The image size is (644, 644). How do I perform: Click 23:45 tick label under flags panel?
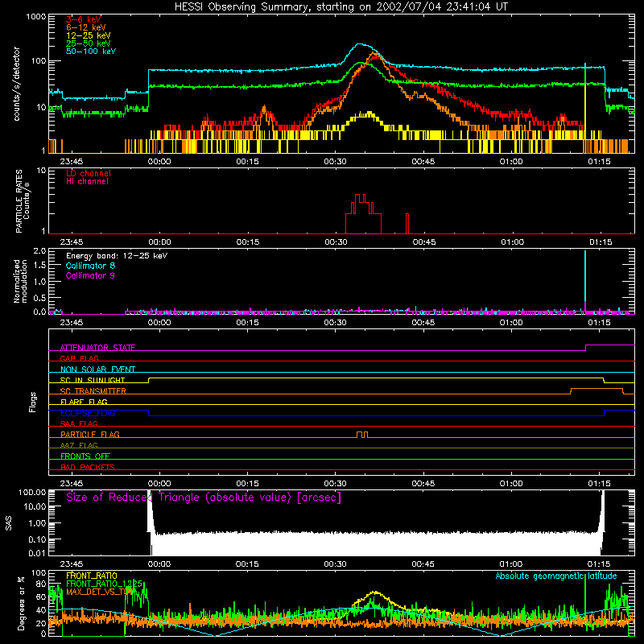click(72, 484)
